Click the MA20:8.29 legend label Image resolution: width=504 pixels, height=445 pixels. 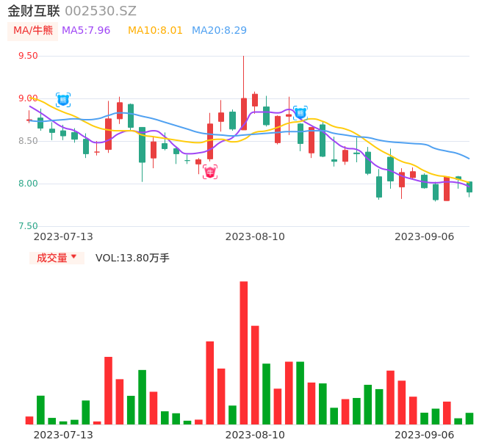(x=219, y=31)
